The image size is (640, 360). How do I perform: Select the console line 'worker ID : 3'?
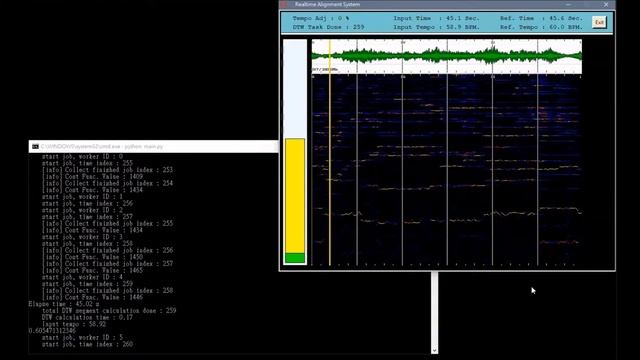(x=82, y=237)
